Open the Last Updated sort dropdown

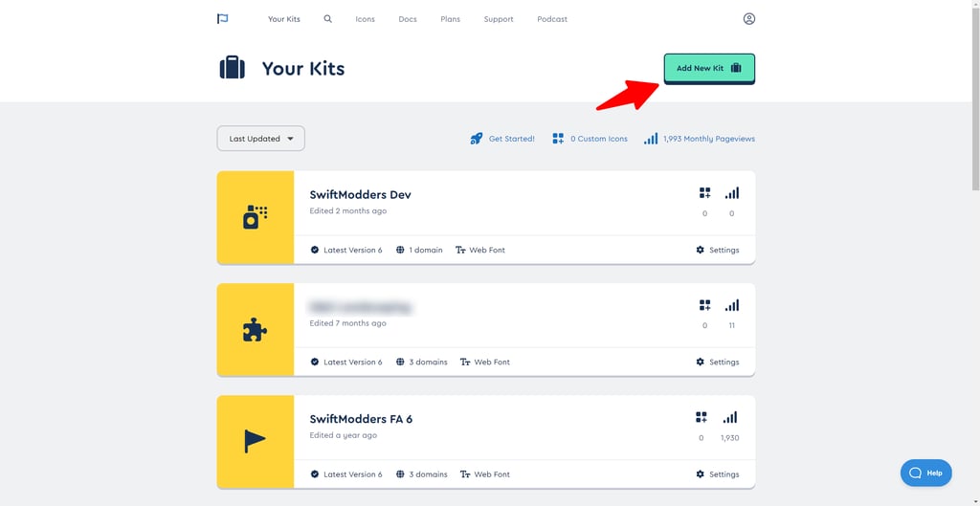coord(260,139)
